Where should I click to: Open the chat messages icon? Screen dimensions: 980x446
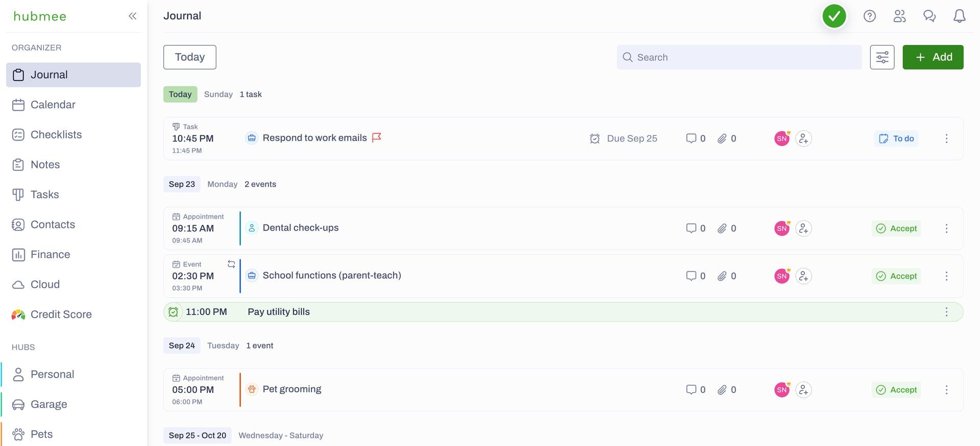tap(929, 16)
